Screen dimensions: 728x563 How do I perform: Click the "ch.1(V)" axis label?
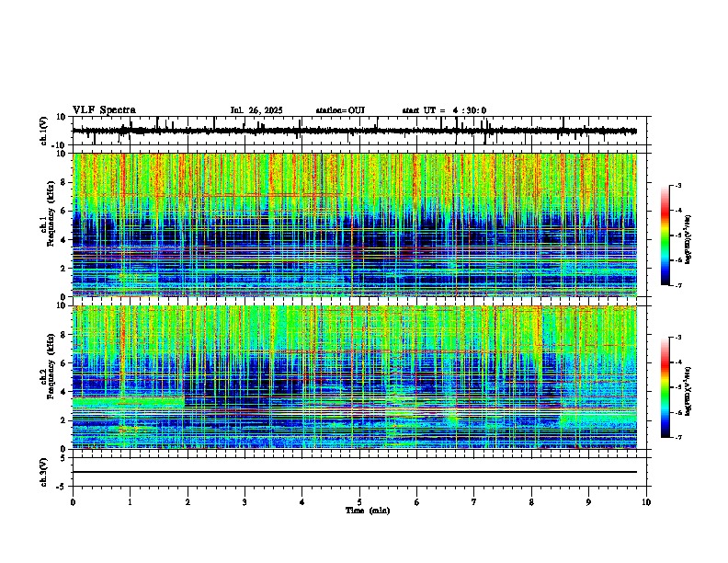(x=44, y=131)
